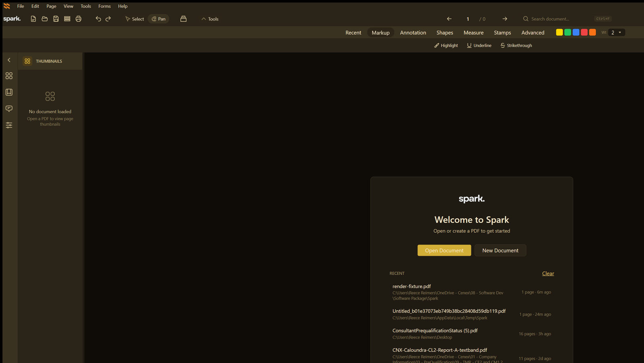Image resolution: width=644 pixels, height=363 pixels.
Task: Switch to the Stamps ribbon tab
Action: point(502,33)
